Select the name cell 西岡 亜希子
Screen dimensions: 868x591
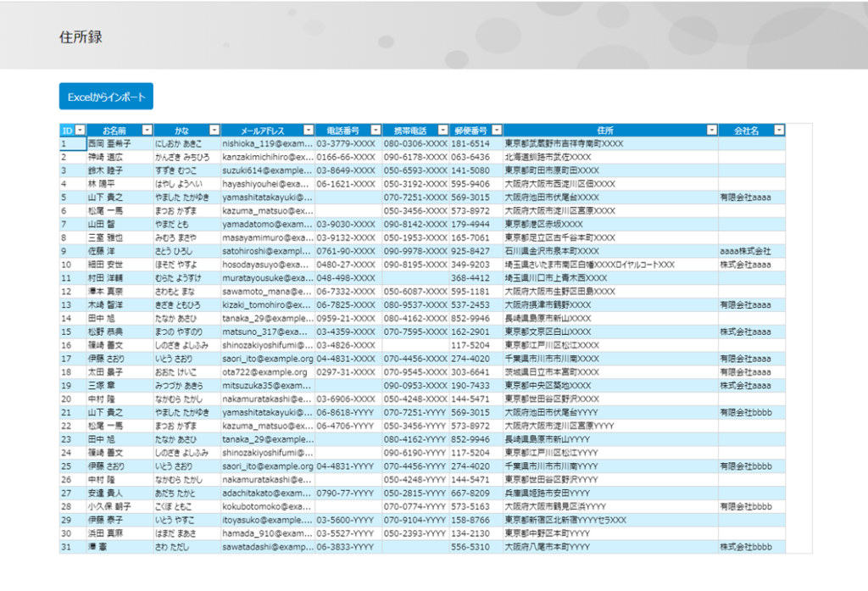tap(109, 144)
